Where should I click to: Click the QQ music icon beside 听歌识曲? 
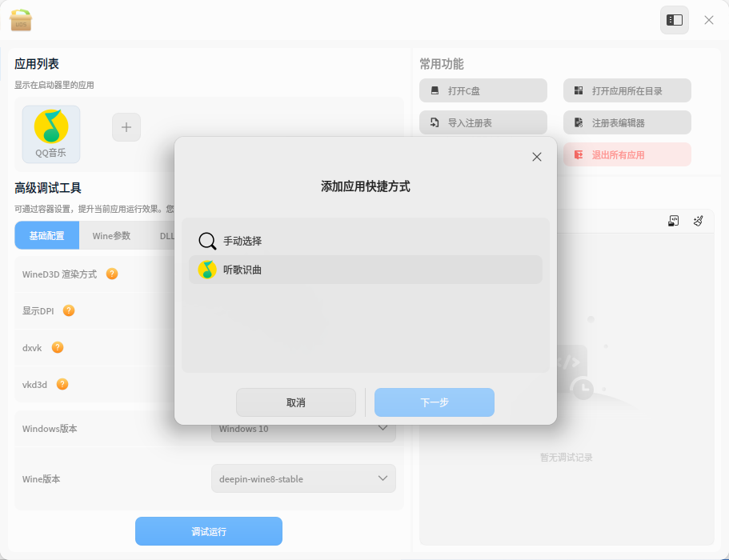[207, 270]
